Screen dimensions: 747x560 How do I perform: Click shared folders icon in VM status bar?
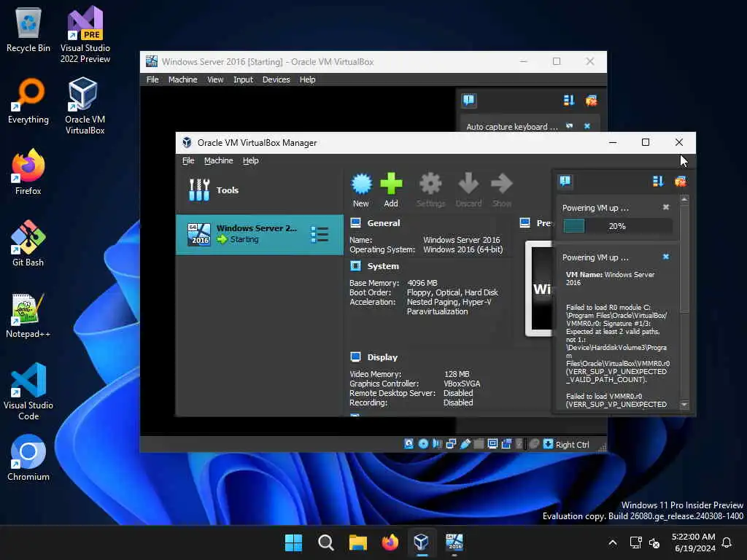[x=479, y=444]
